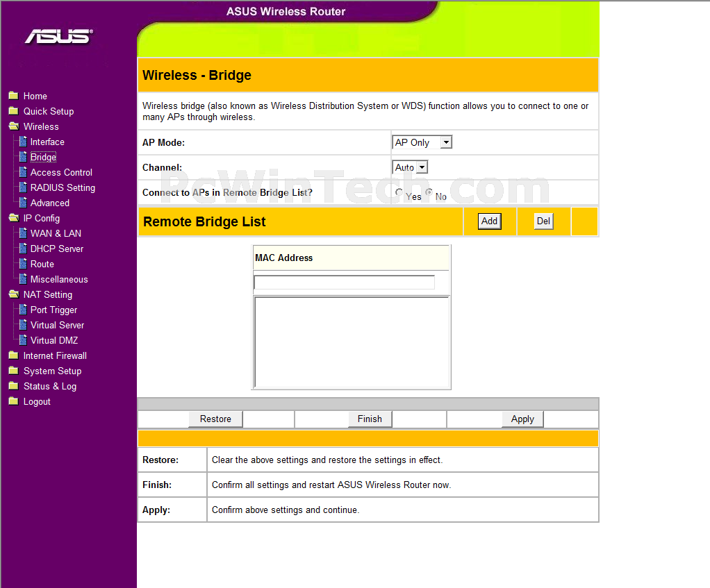Open Virtual Server settings
The height and width of the screenshot is (588, 710).
pyautogui.click(x=57, y=325)
